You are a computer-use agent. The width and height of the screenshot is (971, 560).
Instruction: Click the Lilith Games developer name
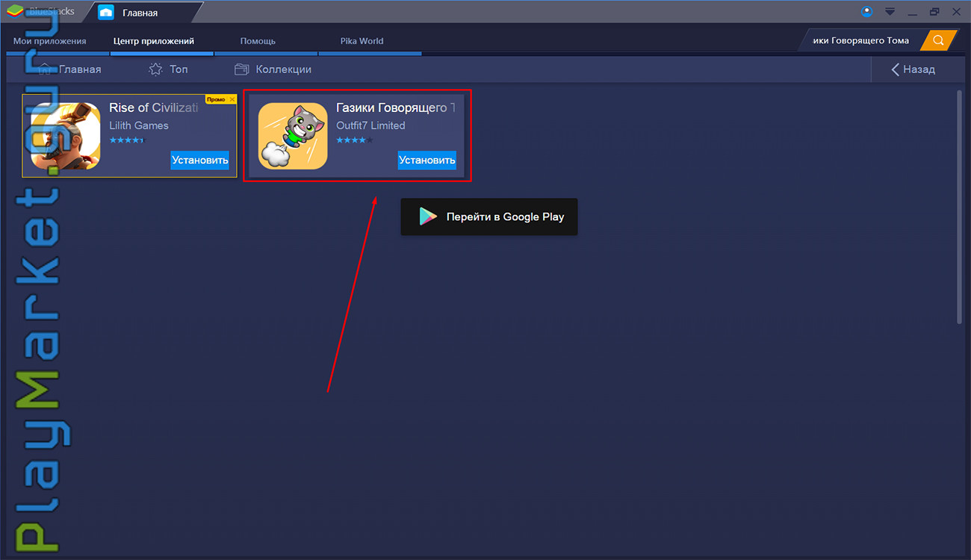coord(139,125)
